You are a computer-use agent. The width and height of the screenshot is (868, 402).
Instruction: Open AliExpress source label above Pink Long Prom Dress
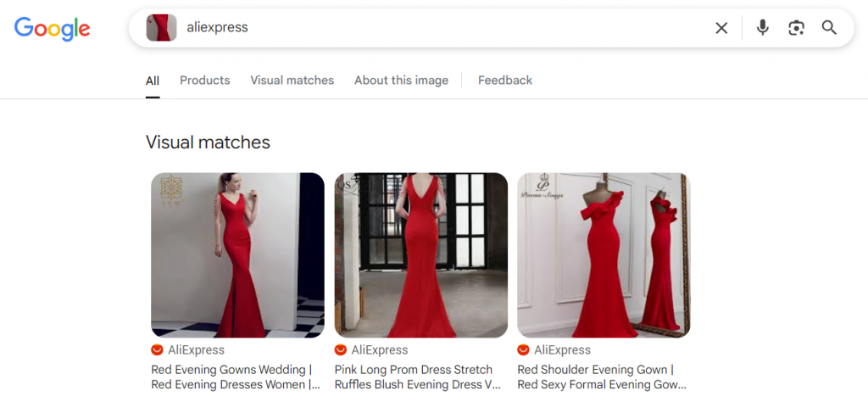point(379,350)
